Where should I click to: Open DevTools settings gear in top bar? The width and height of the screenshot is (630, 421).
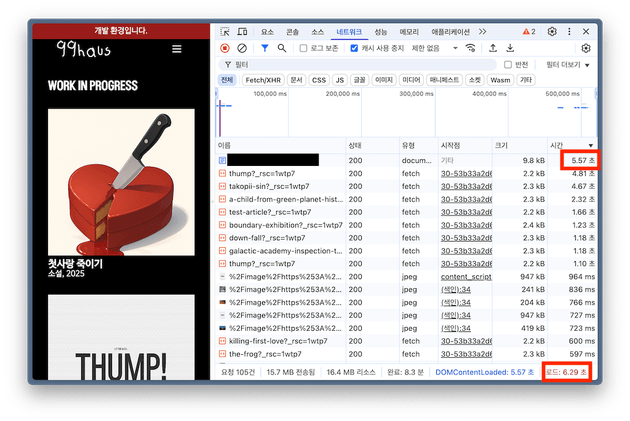coord(552,32)
